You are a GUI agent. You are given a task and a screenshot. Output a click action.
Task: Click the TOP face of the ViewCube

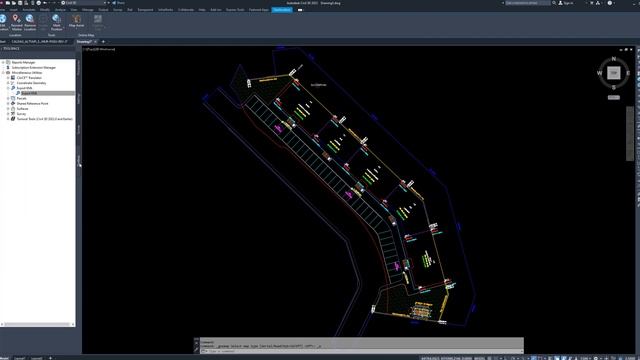tap(613, 73)
